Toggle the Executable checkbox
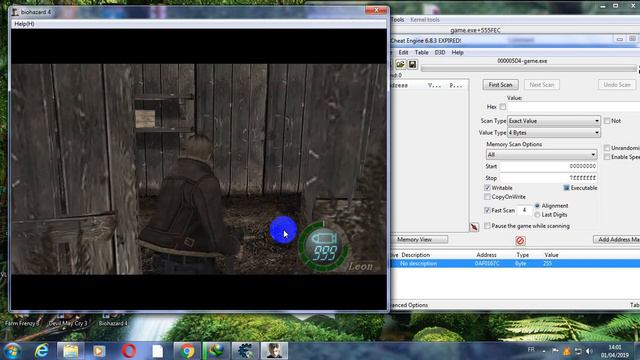 (x=567, y=188)
